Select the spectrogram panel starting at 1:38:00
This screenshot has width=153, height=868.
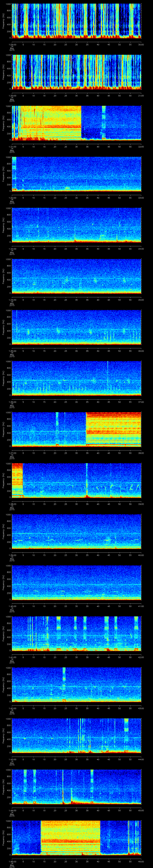click(x=76, y=480)
